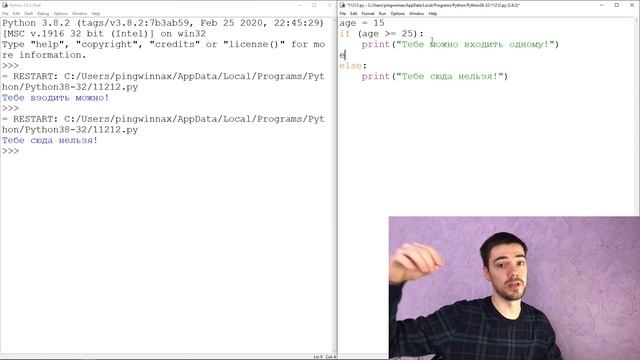Open Format menu in editor window
640x360 pixels.
click(368, 13)
